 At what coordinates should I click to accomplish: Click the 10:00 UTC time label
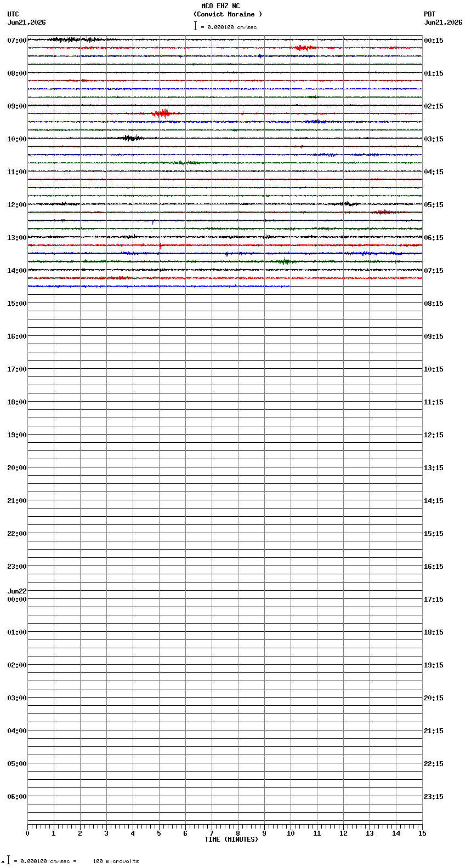coord(17,139)
